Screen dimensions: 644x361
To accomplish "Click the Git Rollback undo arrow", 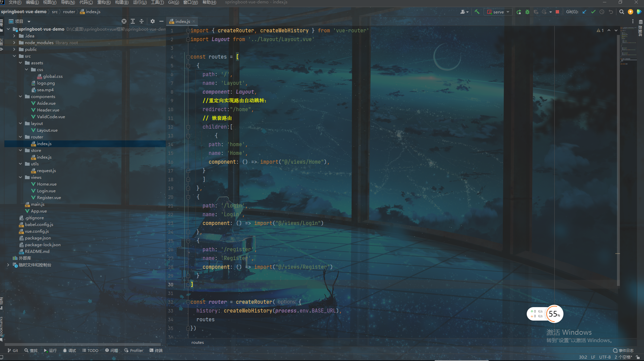I will click(611, 12).
